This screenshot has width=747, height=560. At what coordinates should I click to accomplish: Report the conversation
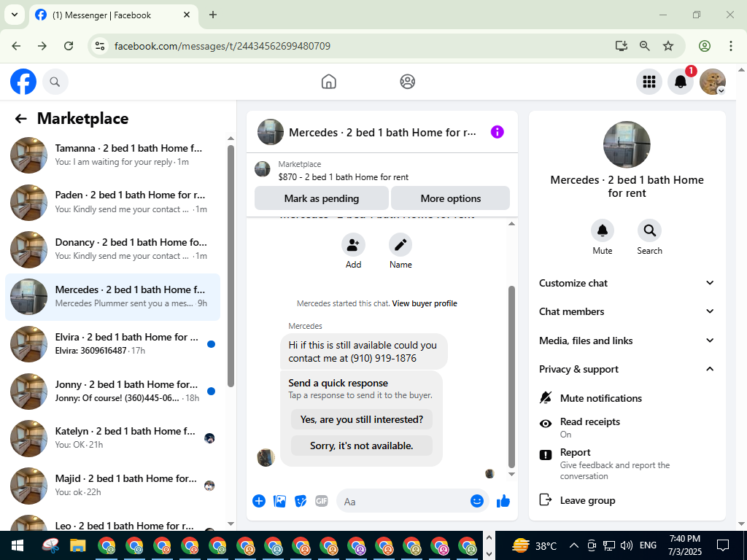pyautogui.click(x=627, y=463)
